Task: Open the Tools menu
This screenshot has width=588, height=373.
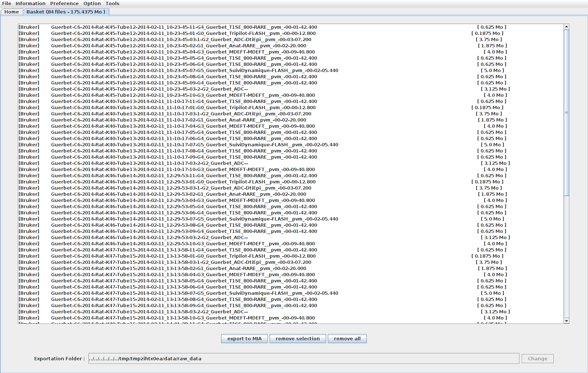Action: tap(113, 3)
